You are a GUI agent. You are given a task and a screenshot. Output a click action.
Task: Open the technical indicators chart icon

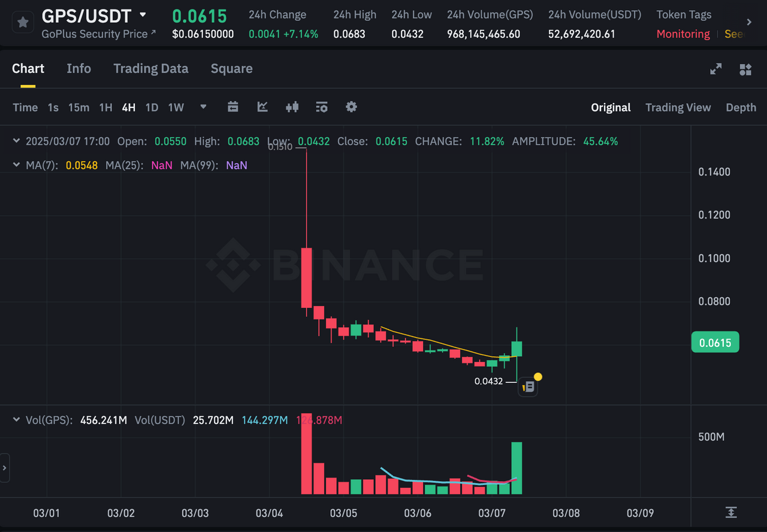[262, 107]
